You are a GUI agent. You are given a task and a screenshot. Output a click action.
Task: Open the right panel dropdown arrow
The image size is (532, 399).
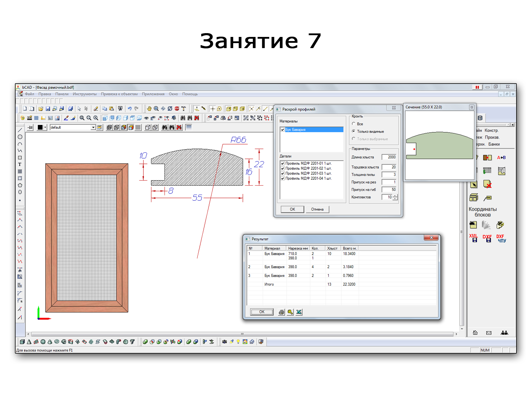click(x=509, y=125)
